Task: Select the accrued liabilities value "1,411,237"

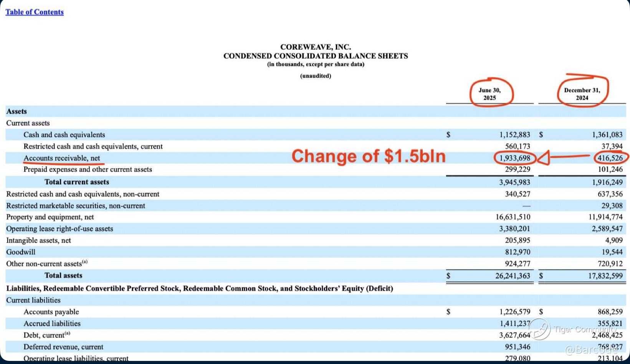Action: [x=514, y=324]
